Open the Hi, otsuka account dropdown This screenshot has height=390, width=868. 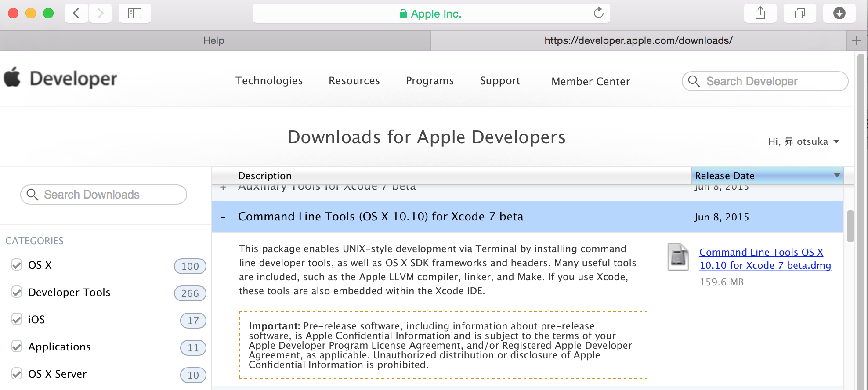click(x=804, y=141)
